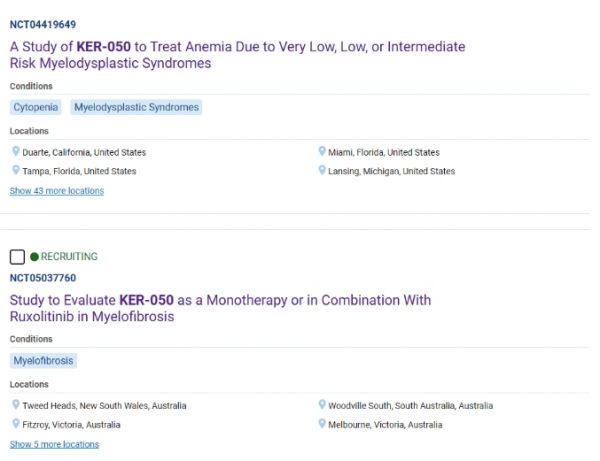Screen dimensions: 600x461
Task: Click study ID NCT05037760
Action: [43, 278]
